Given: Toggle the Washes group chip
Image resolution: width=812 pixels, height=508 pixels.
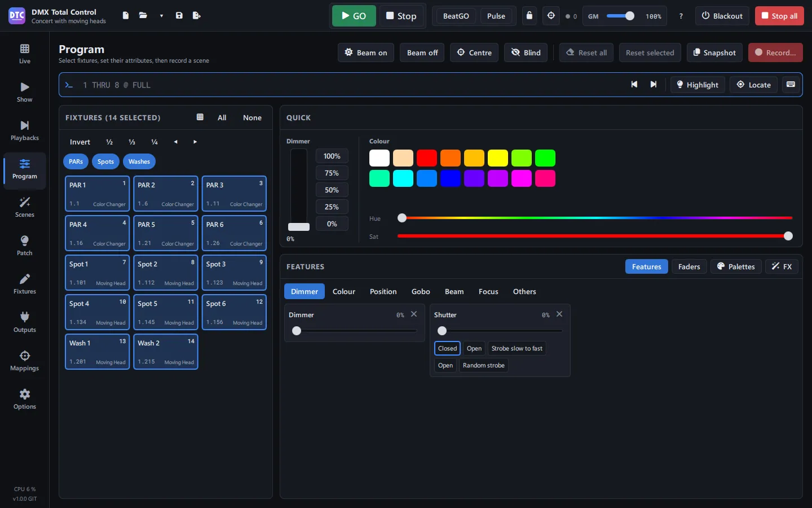Looking at the screenshot, I should [139, 161].
